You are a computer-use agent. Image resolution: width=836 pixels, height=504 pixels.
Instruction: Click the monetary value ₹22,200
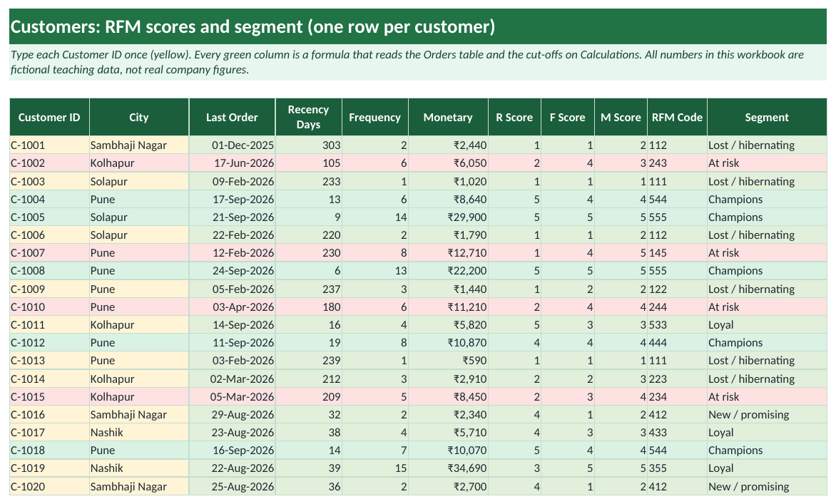pos(448,271)
